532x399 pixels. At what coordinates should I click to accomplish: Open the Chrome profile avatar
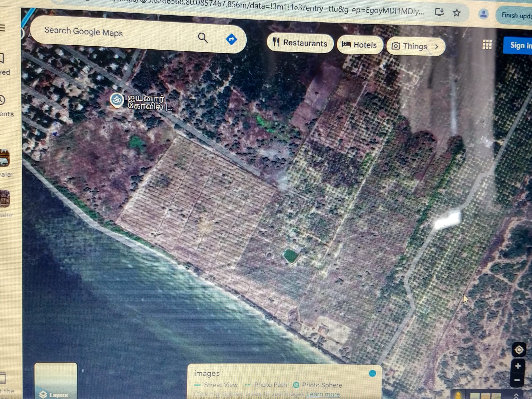point(483,14)
